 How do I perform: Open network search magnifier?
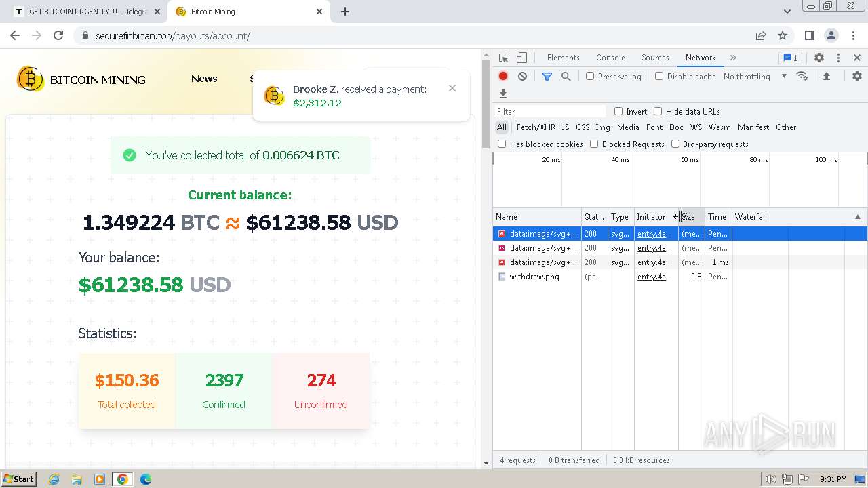click(x=566, y=77)
